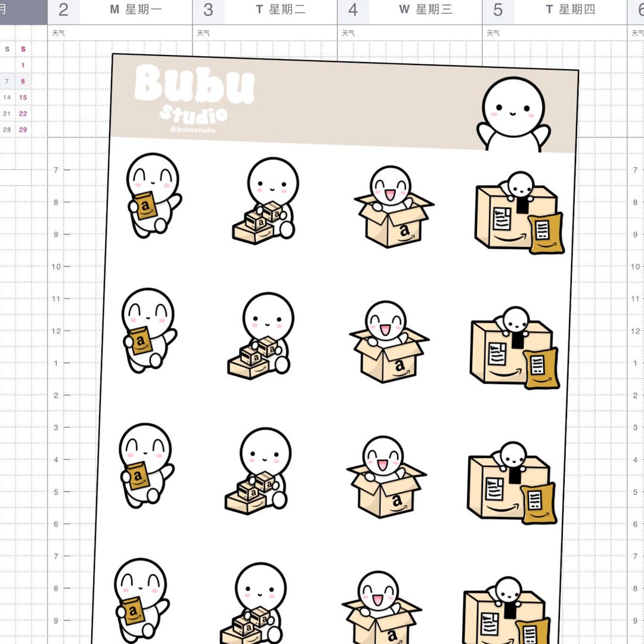Choose the third-row sticker holding an envelope

pos(146,466)
